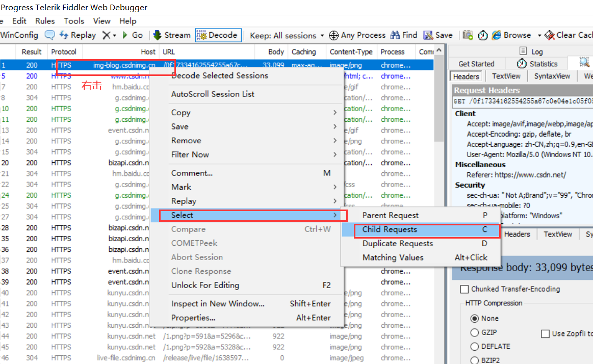Choose Matching Values from the submenu
This screenshot has width=593, height=364.
pyautogui.click(x=421, y=257)
